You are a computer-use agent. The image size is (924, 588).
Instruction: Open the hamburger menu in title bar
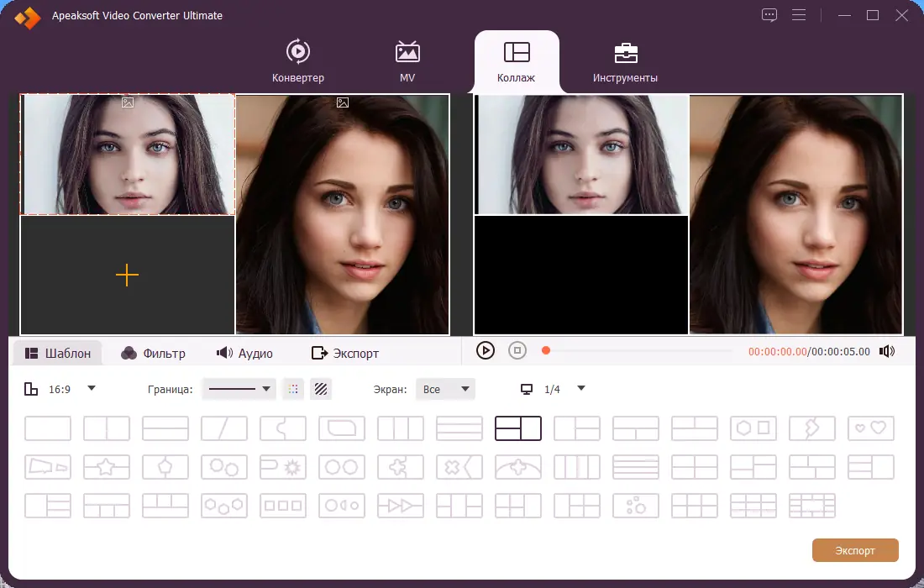799,15
